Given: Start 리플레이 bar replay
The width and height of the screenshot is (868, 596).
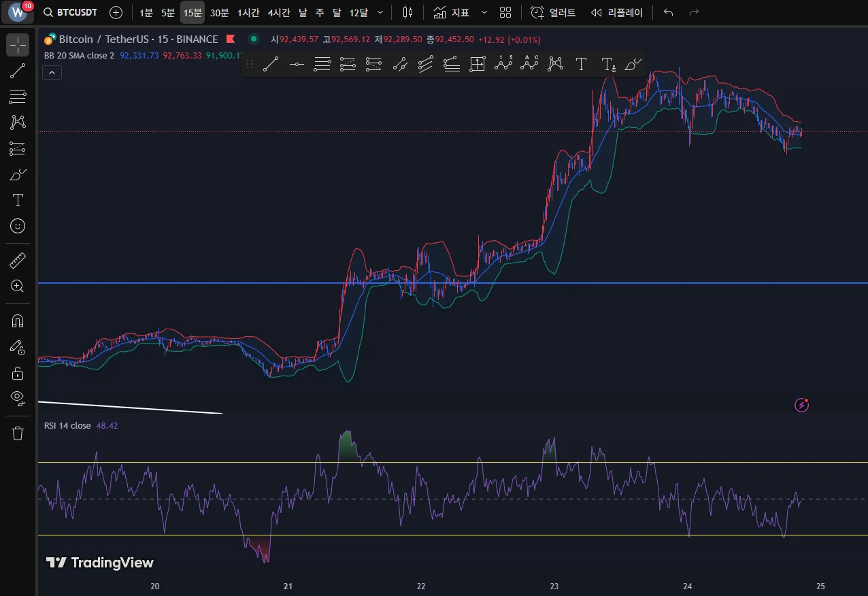Looking at the screenshot, I should tap(616, 12).
